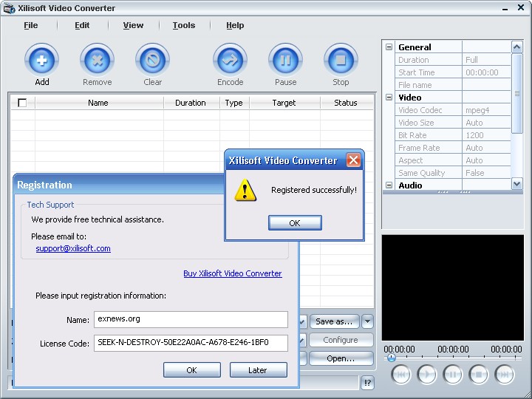532x399 pixels.
Task: Open the File menu
Action: click(31, 25)
